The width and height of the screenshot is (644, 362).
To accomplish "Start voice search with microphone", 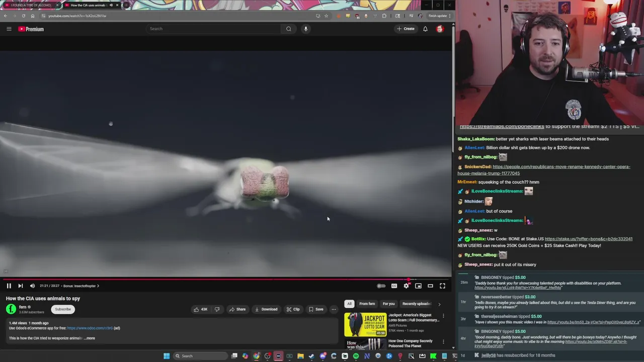I will point(305,29).
